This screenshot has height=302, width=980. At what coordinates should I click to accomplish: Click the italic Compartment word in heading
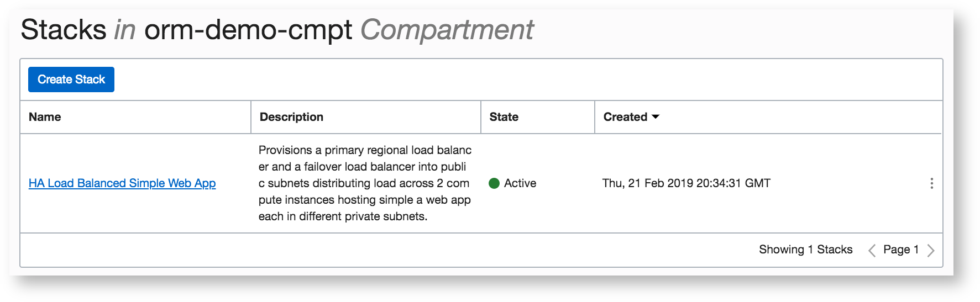pyautogui.click(x=447, y=30)
